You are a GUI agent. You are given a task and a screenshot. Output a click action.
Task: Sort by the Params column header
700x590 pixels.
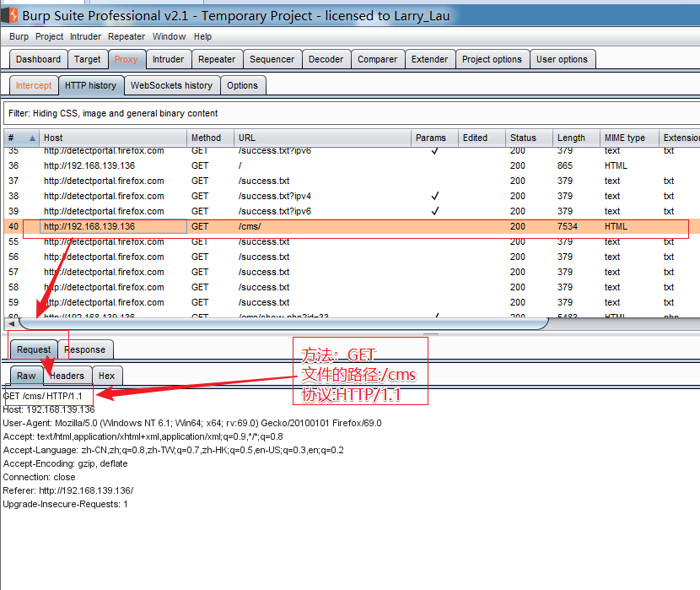434,138
